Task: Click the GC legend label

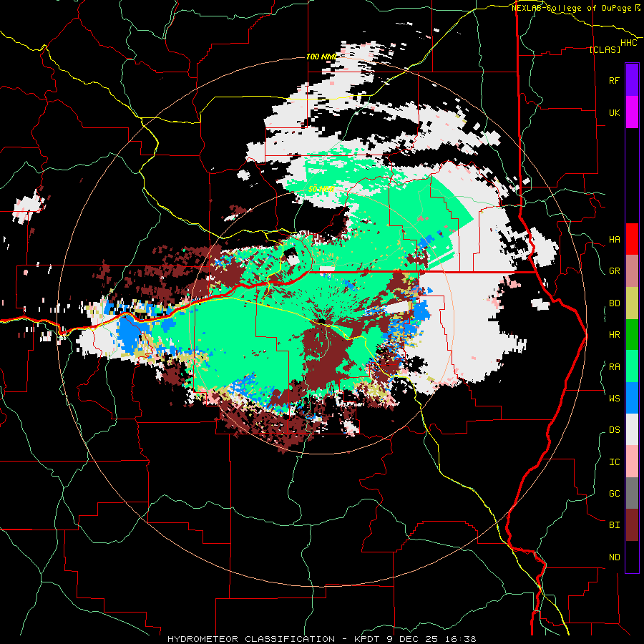Action: click(x=614, y=493)
